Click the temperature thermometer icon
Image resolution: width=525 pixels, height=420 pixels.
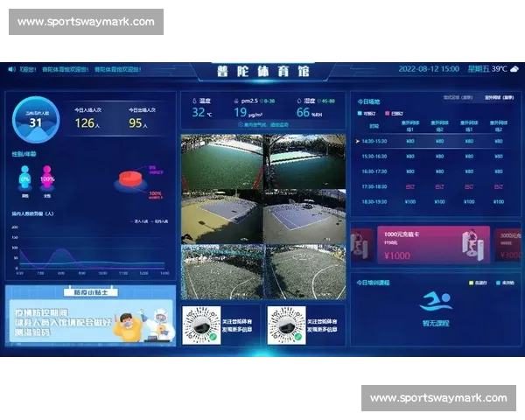tap(194, 101)
